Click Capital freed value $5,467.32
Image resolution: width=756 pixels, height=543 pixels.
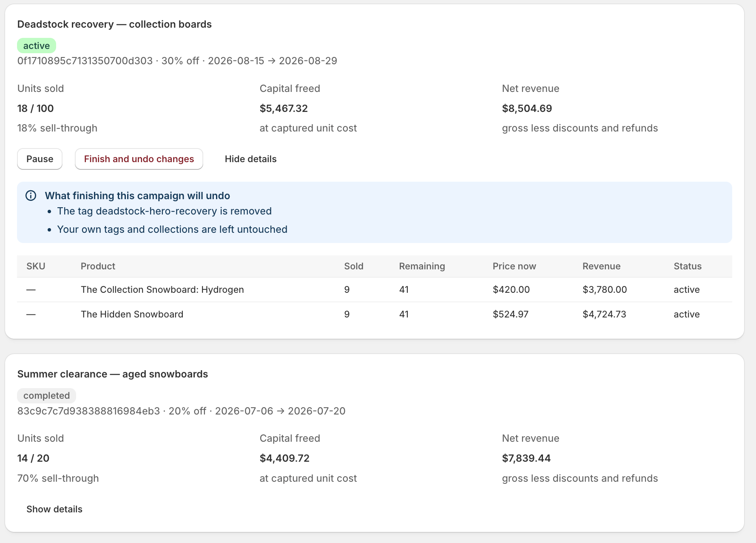pos(284,109)
